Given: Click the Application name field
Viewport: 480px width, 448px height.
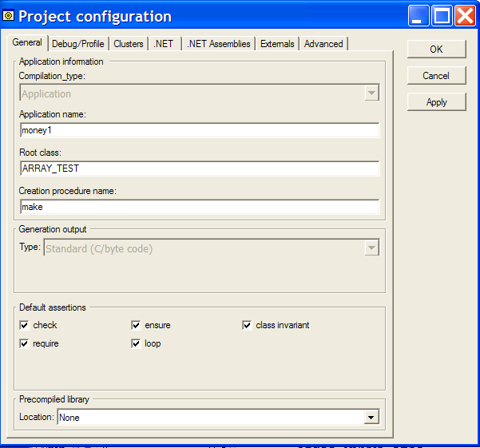Looking at the screenshot, I should pos(199,131).
